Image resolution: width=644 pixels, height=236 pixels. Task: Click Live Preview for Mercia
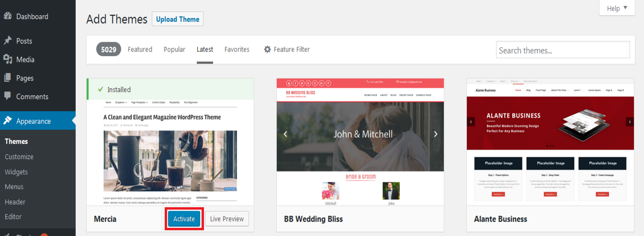(227, 219)
